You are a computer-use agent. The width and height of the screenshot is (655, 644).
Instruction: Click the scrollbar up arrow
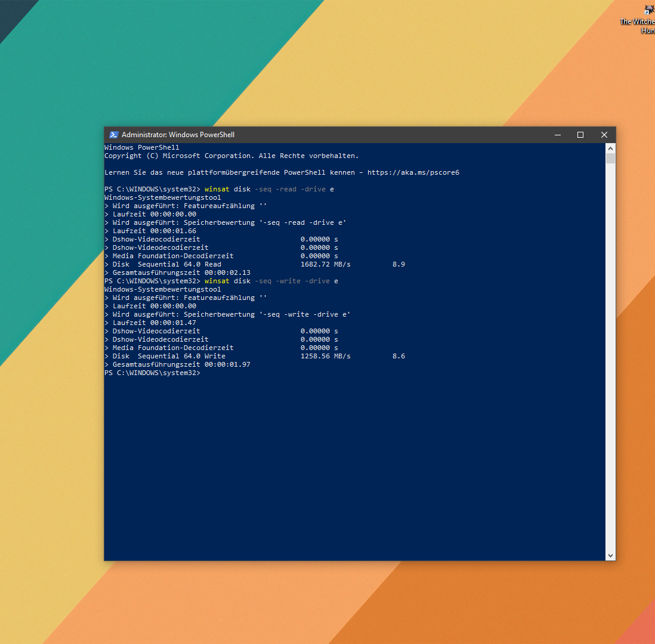click(x=610, y=148)
